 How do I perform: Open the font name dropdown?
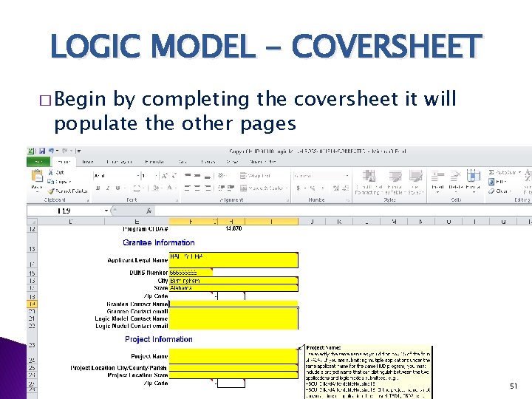pos(138,176)
